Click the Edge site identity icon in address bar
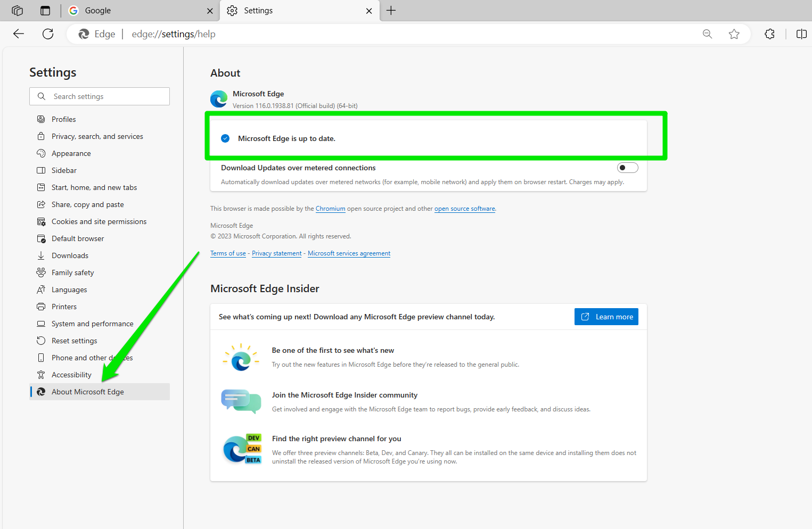The height and width of the screenshot is (529, 812). pos(84,34)
